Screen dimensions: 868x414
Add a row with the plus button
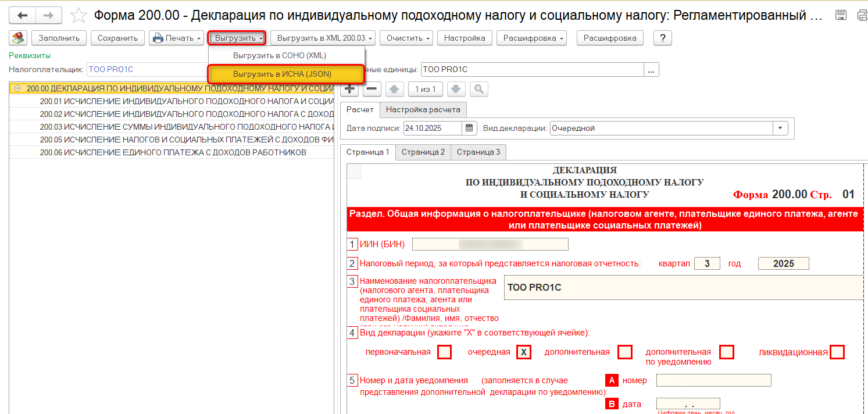coord(348,89)
